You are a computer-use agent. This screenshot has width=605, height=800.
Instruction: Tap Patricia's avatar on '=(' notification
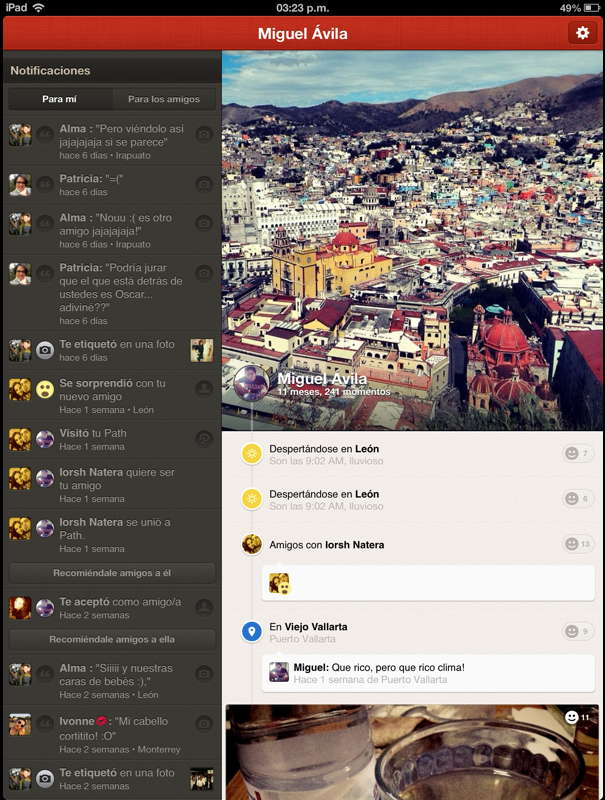(x=20, y=185)
